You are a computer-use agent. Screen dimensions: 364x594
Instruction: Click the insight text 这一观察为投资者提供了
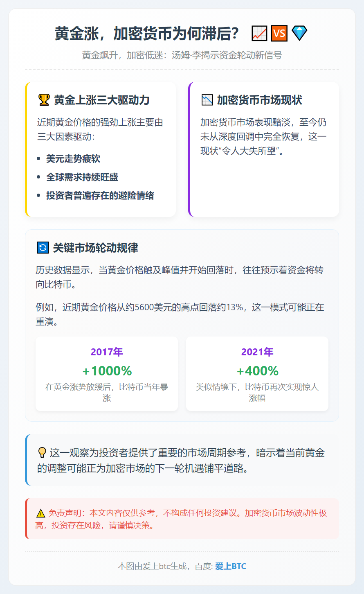pos(181,460)
